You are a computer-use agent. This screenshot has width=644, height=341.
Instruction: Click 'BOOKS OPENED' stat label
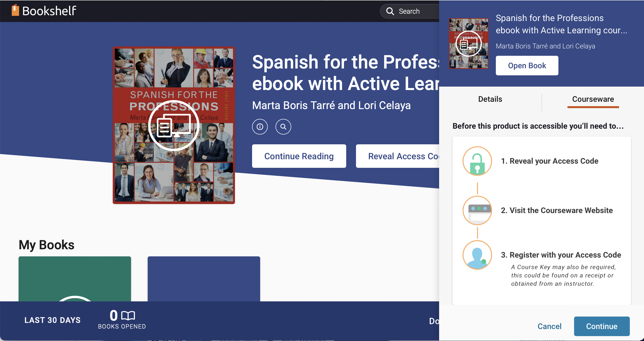click(x=122, y=327)
